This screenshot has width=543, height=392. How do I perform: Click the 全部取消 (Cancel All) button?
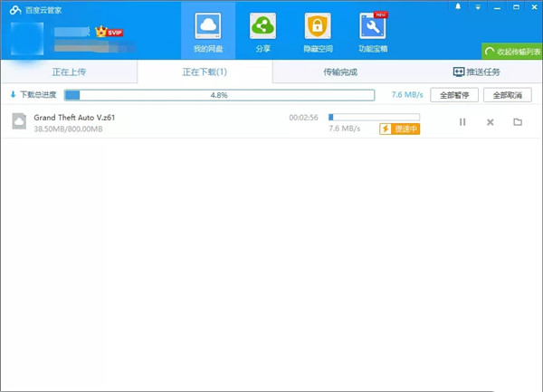pos(507,95)
